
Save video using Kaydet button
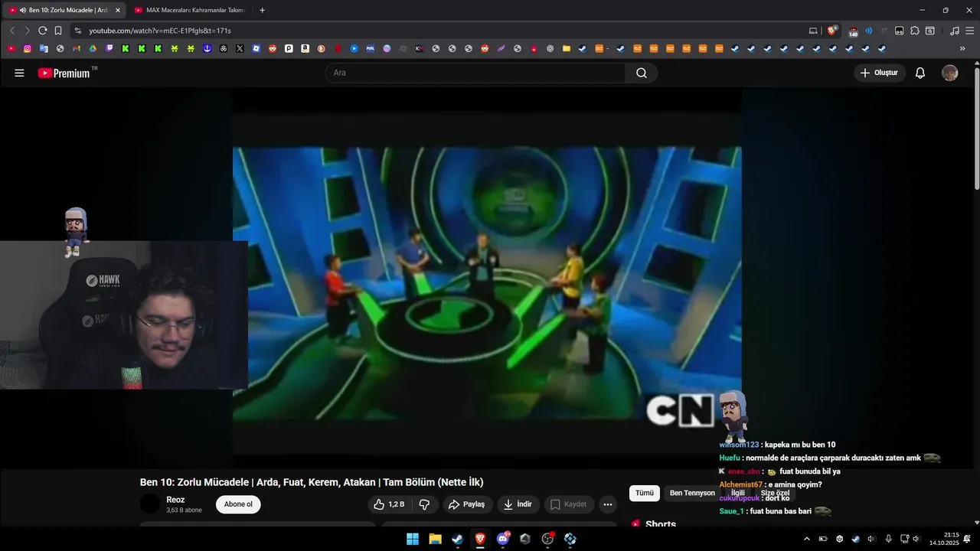point(569,504)
